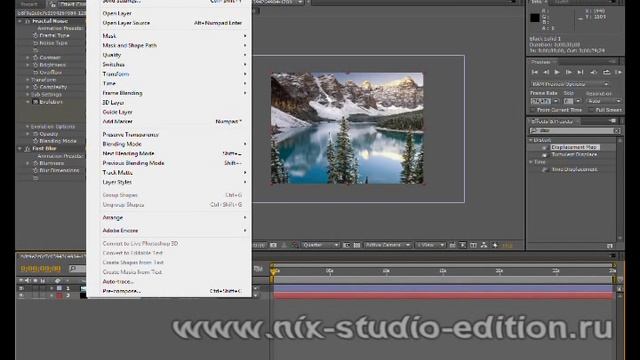Select Turbulent Displace effect
Screen dimensions: 640x360
pos(574,155)
